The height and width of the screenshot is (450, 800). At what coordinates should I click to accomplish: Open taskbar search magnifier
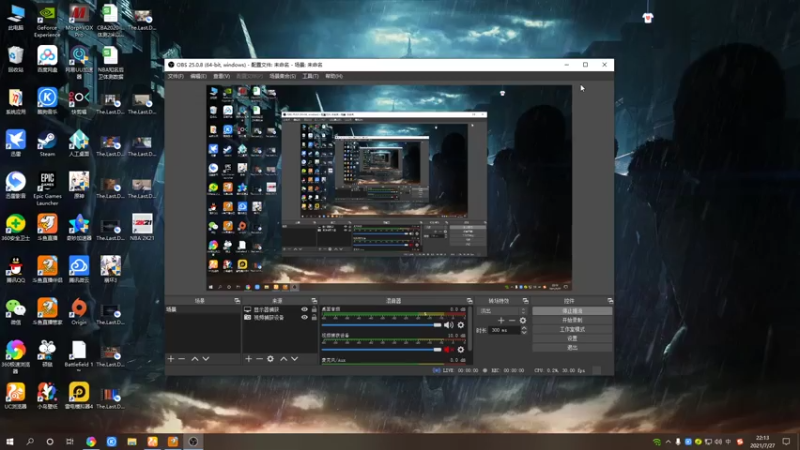pos(30,441)
